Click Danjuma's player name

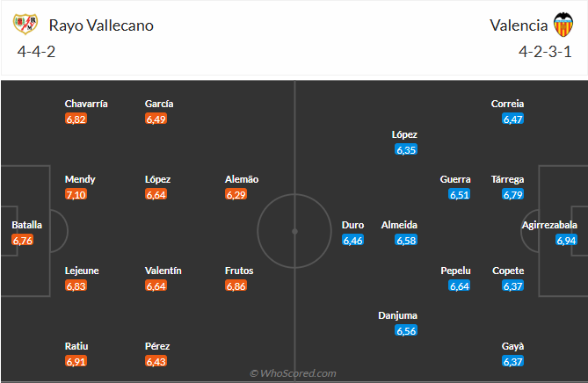tap(397, 315)
